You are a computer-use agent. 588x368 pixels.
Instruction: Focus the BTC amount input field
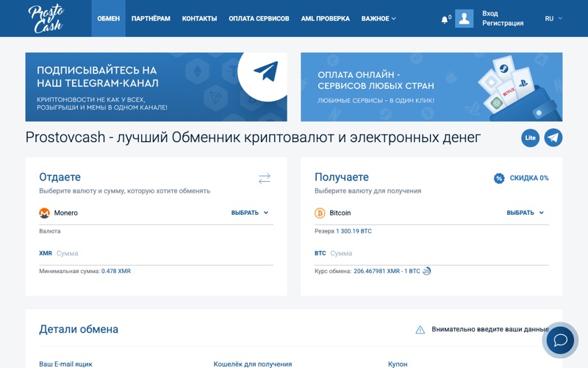(431, 253)
